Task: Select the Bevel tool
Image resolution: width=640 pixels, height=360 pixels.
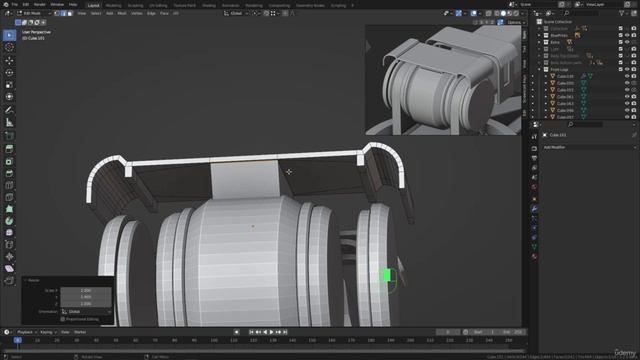Action: [9, 173]
